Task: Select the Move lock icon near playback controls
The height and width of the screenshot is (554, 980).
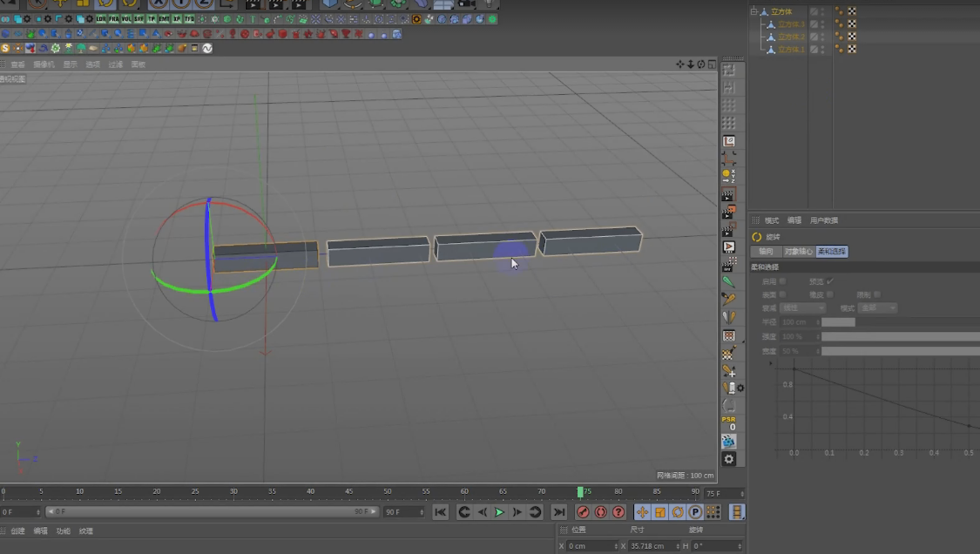Action: click(642, 512)
